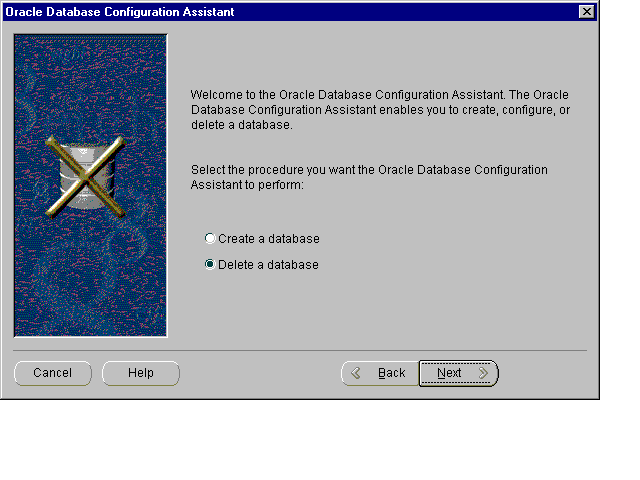Click the horizontal separator above the buttons
This screenshot has height=480, width=640.
point(300,351)
